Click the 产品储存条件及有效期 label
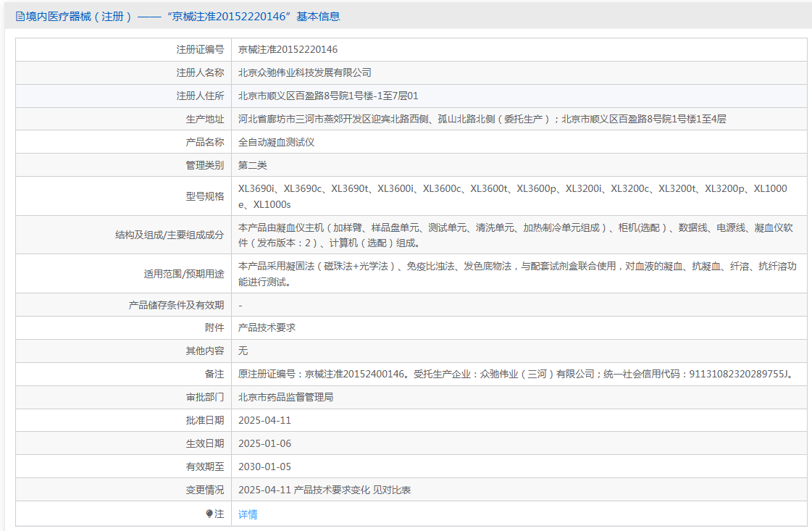The image size is (812, 531). pyautogui.click(x=176, y=304)
